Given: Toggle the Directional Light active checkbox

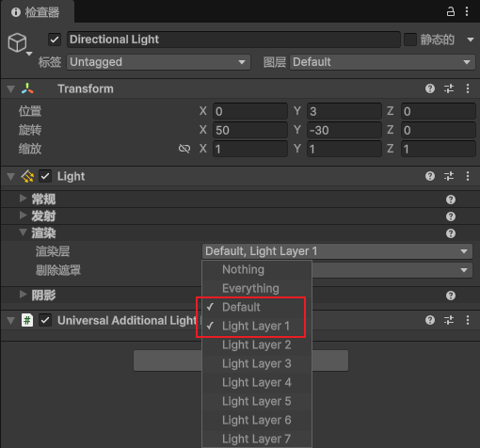Looking at the screenshot, I should [55, 40].
